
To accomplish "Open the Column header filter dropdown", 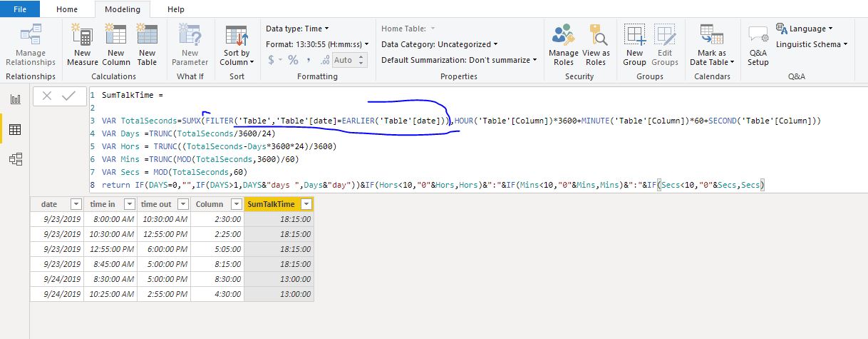I will 236,204.
